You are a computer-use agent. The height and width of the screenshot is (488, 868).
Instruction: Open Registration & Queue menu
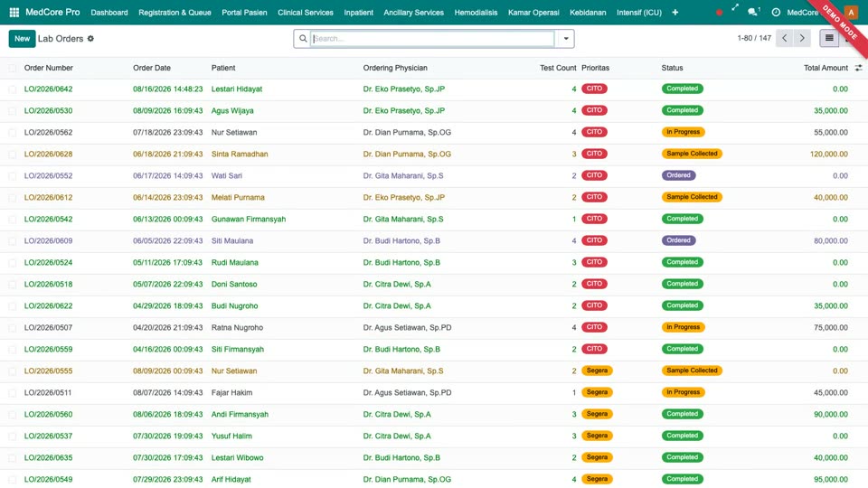175,12
